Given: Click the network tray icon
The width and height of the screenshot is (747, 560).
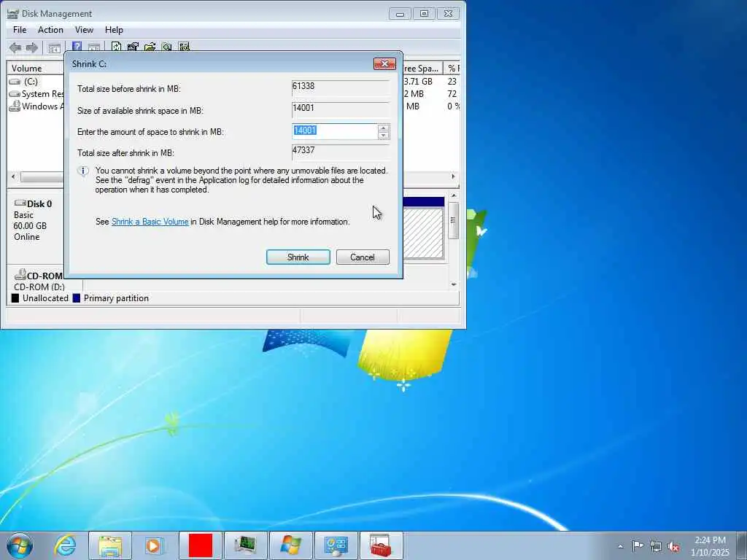Looking at the screenshot, I should tap(656, 546).
